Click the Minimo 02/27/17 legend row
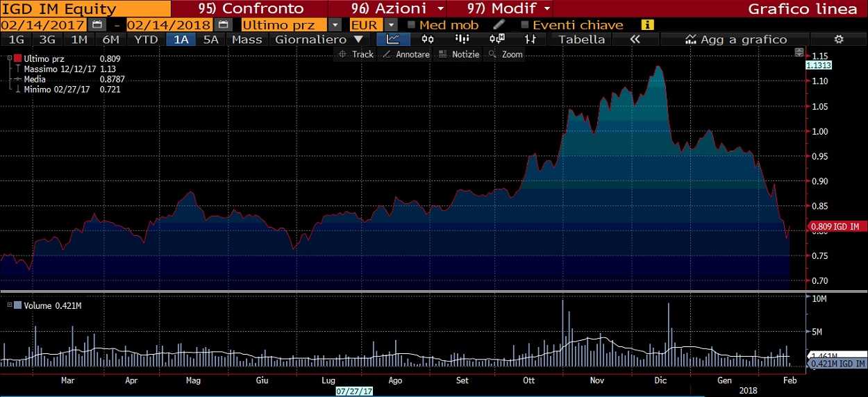 (67, 90)
